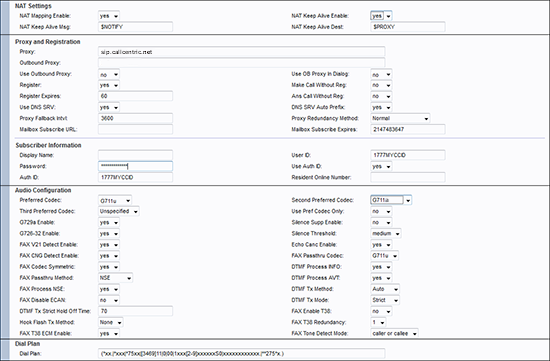The width and height of the screenshot is (550, 361).
Task: Open the Use Outbound Proxy dropdown
Action: coord(109,75)
